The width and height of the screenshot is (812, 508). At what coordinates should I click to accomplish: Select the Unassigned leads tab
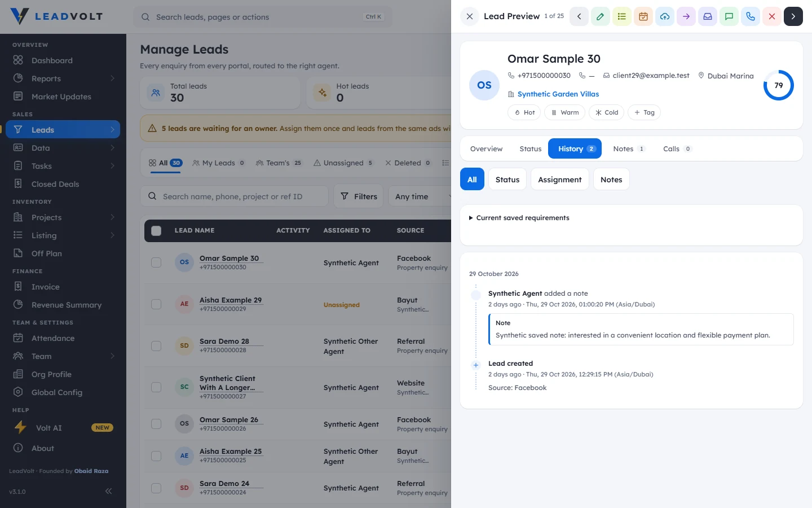click(343, 163)
